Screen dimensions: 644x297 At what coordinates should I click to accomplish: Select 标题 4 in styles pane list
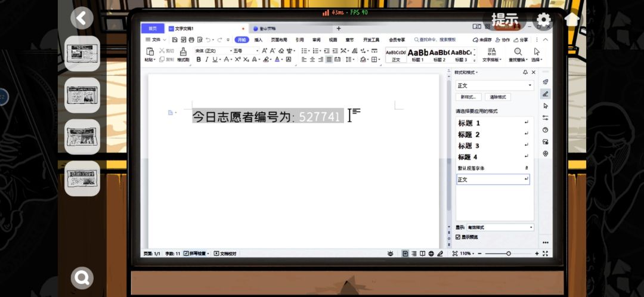493,157
